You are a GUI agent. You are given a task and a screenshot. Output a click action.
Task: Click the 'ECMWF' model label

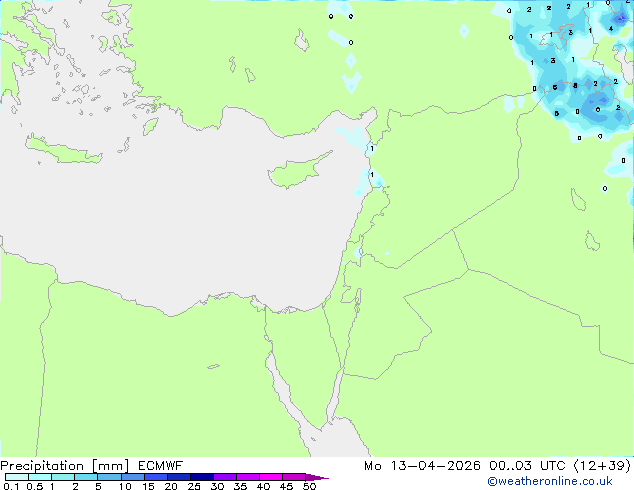(161, 466)
